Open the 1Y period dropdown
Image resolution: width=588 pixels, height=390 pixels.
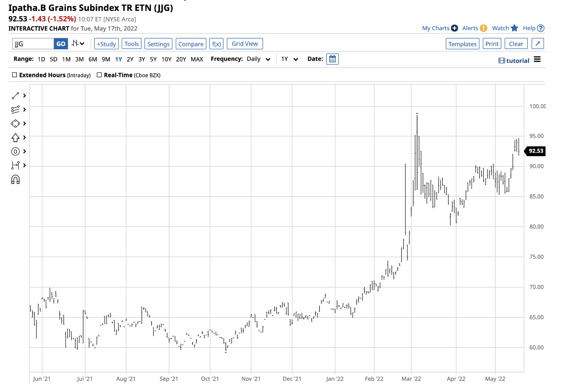(290, 59)
